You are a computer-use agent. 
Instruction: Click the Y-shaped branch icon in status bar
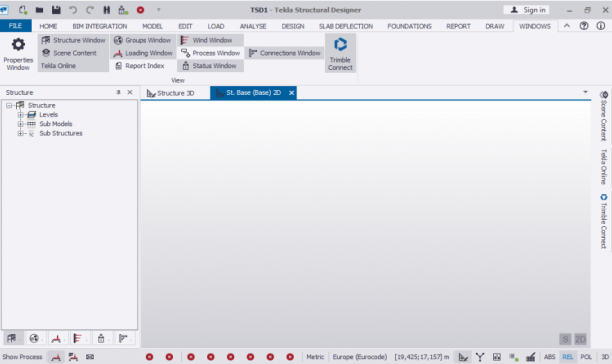(x=480, y=357)
